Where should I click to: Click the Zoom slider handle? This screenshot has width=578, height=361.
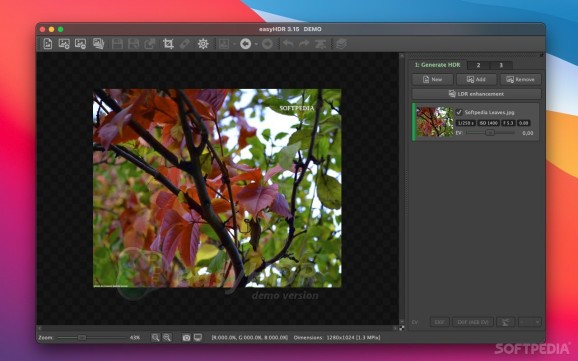[x=81, y=337]
